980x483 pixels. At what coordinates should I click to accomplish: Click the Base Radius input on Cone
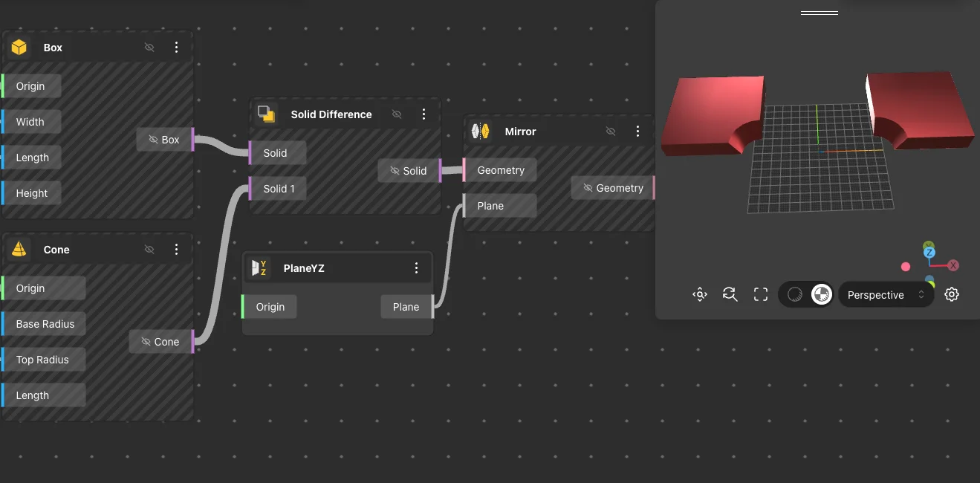tap(45, 324)
